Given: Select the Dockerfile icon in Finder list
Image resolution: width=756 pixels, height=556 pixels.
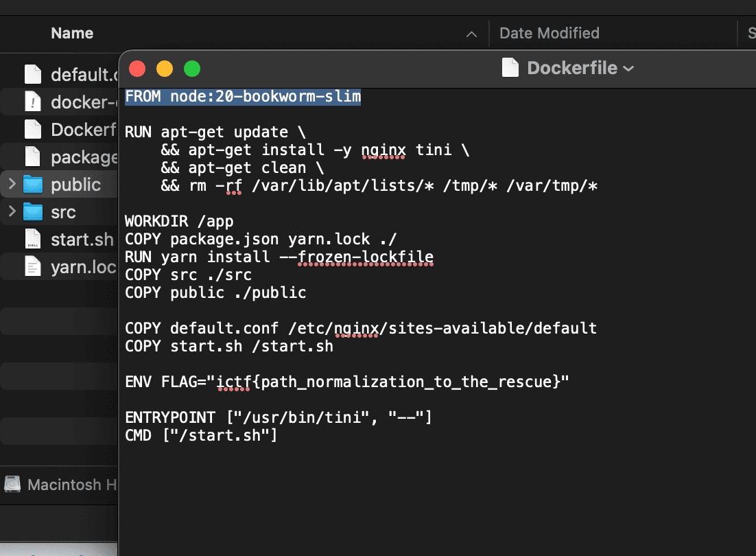Looking at the screenshot, I should [x=33, y=129].
